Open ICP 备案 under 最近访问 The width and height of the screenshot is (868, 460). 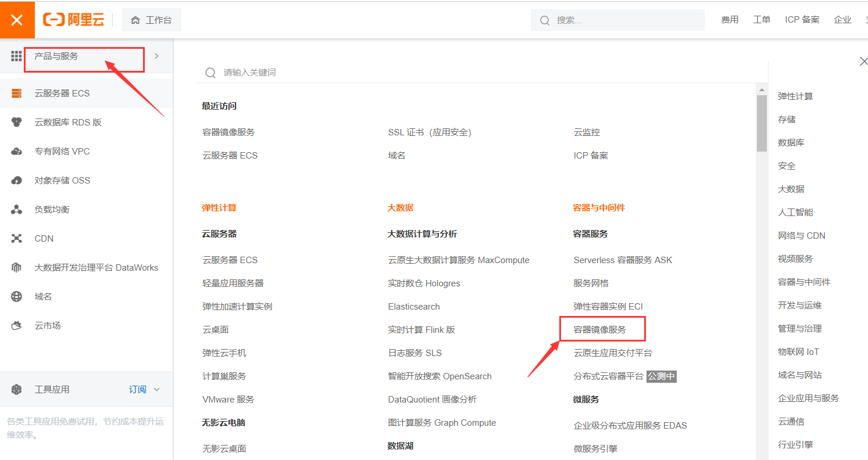[x=591, y=156]
